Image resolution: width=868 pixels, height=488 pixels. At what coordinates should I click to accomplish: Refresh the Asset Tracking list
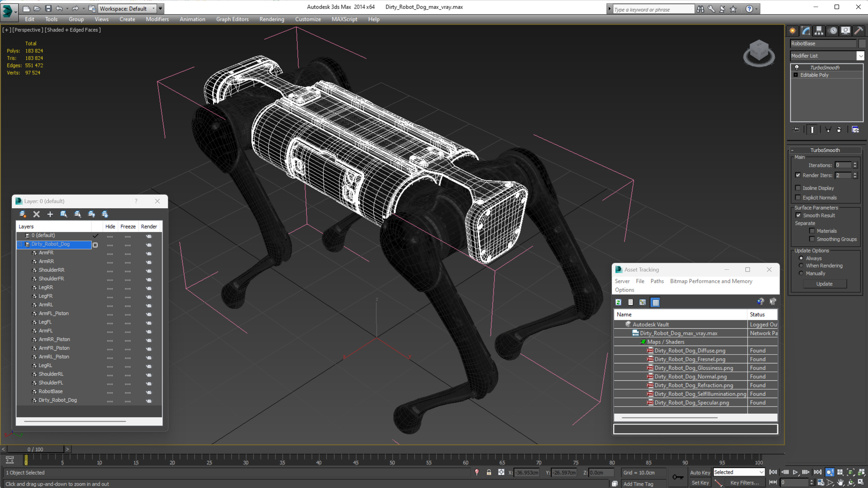click(618, 303)
